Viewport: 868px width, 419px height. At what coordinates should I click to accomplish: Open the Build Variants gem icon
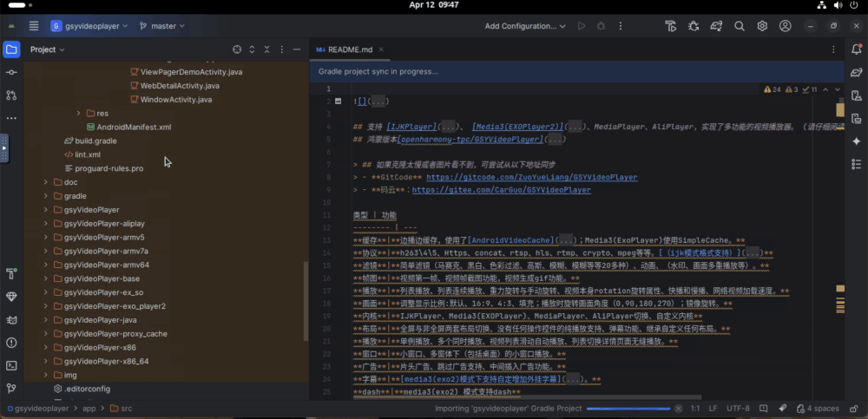click(11, 297)
